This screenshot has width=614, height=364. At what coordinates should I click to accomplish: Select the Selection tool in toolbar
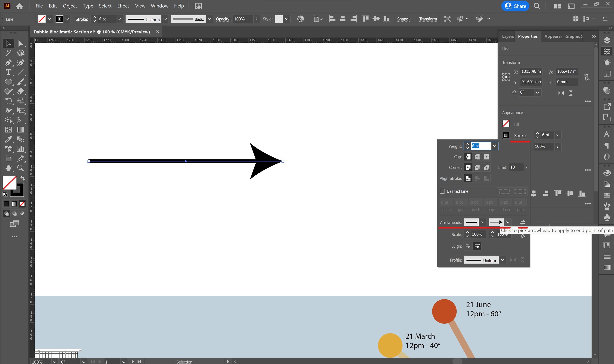pyautogui.click(x=8, y=42)
